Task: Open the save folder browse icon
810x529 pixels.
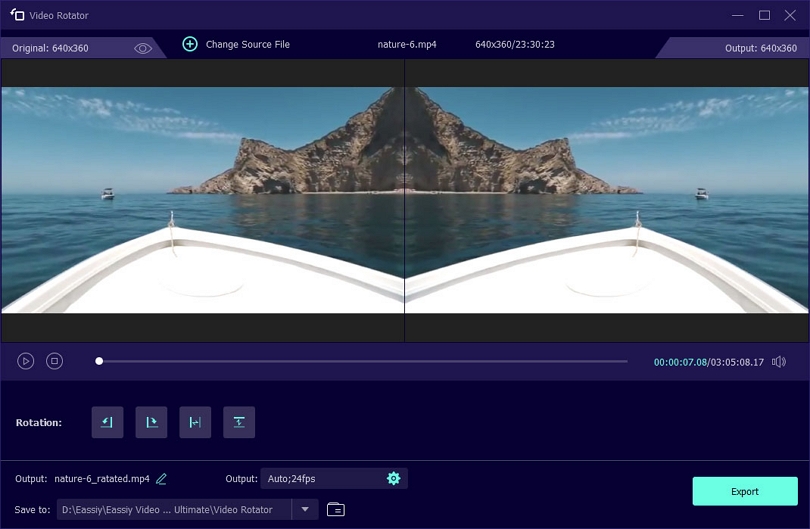Action: (336, 509)
